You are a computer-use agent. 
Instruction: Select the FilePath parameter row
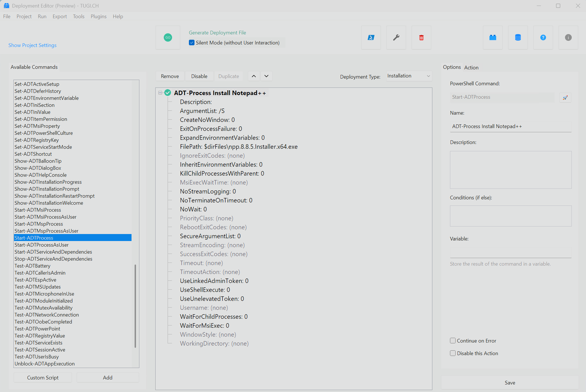coord(239,147)
